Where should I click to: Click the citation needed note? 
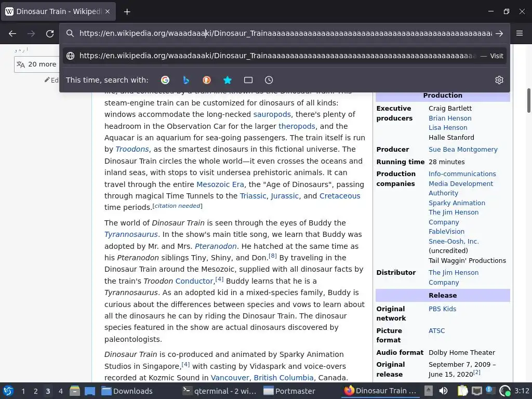pos(177,206)
